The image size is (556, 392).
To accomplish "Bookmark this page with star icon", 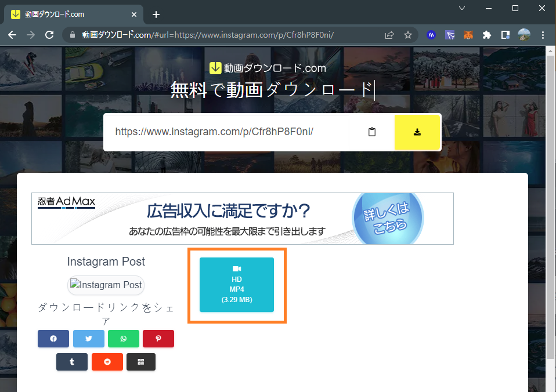I will click(408, 35).
